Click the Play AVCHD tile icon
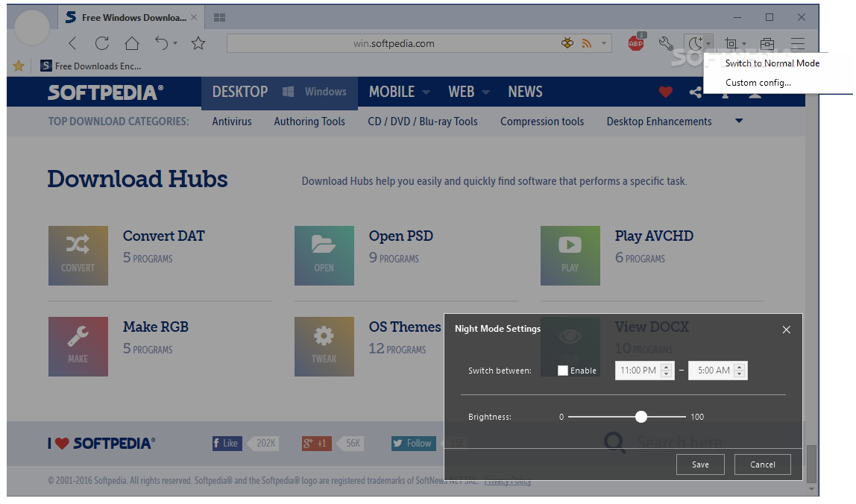 tap(570, 256)
